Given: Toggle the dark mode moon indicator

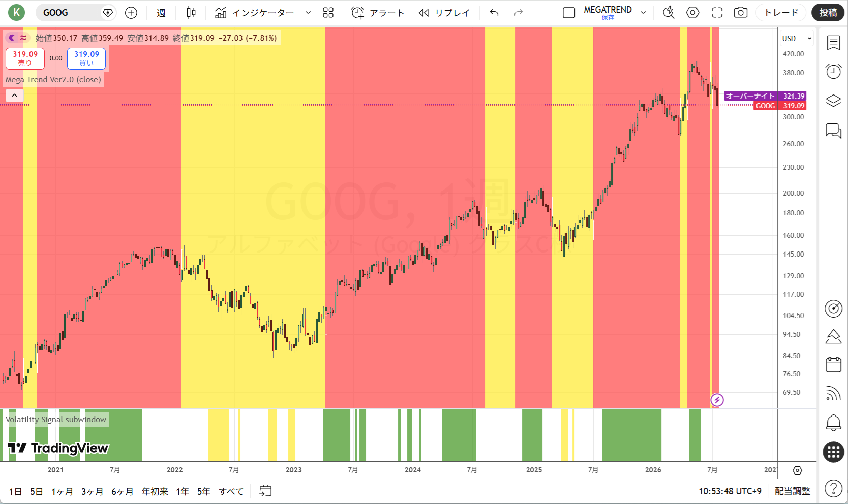Looking at the screenshot, I should [x=12, y=38].
